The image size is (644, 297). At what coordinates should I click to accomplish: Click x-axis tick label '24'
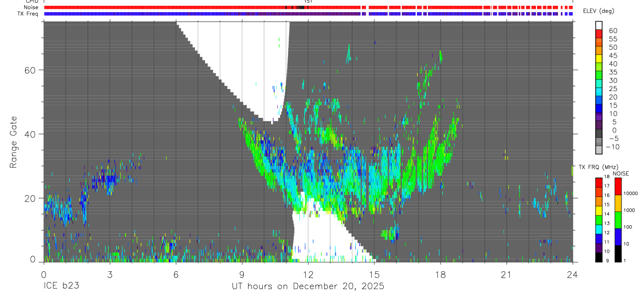coord(573,274)
